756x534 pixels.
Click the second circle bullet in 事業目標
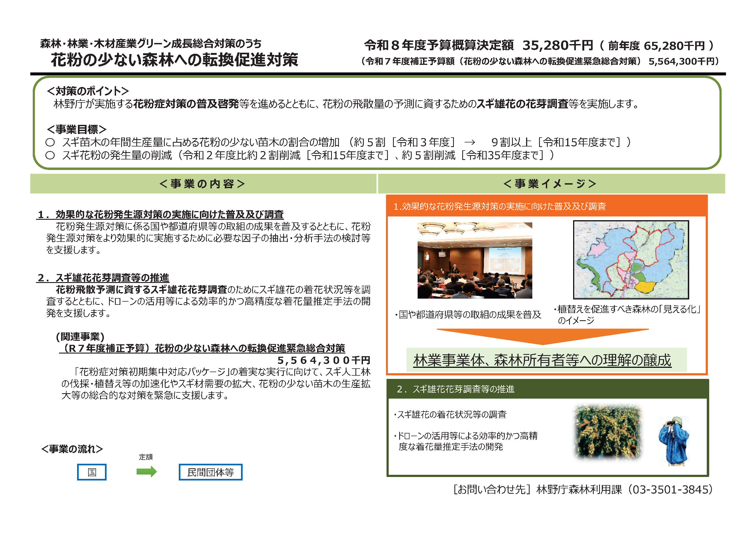(x=50, y=155)
